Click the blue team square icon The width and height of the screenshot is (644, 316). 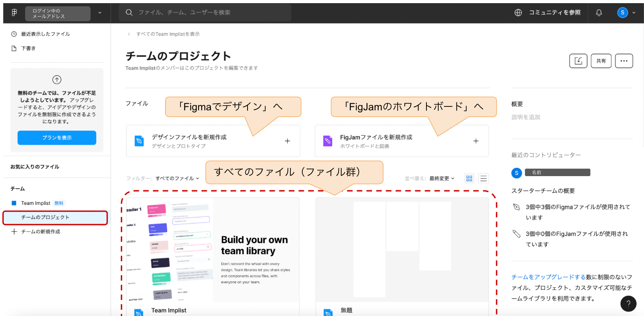(x=14, y=203)
